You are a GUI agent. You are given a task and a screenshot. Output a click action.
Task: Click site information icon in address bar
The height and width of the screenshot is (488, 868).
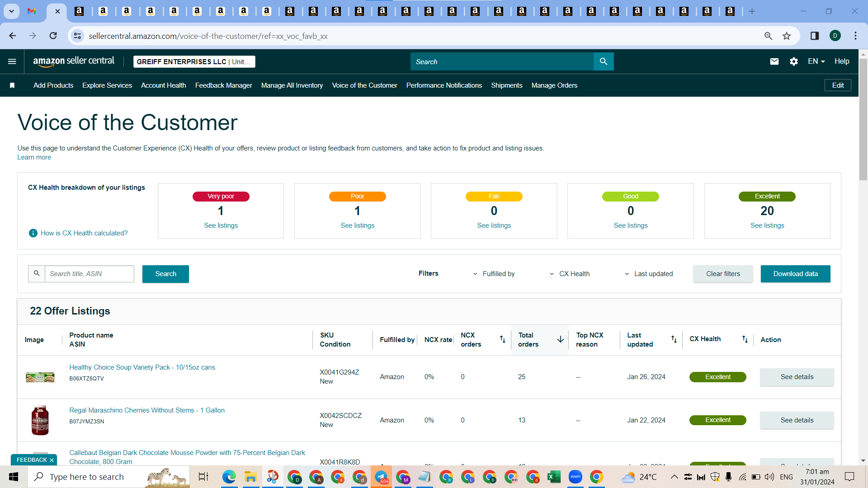coord(77,36)
